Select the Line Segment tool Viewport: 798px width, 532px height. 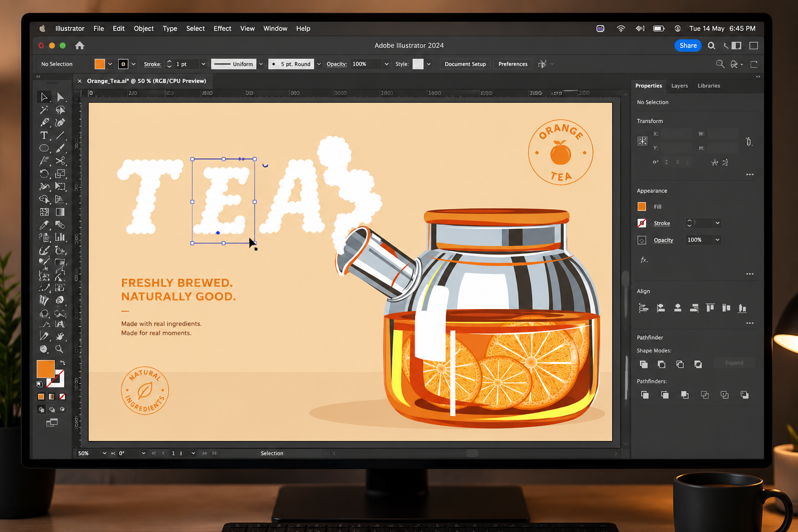(60, 135)
